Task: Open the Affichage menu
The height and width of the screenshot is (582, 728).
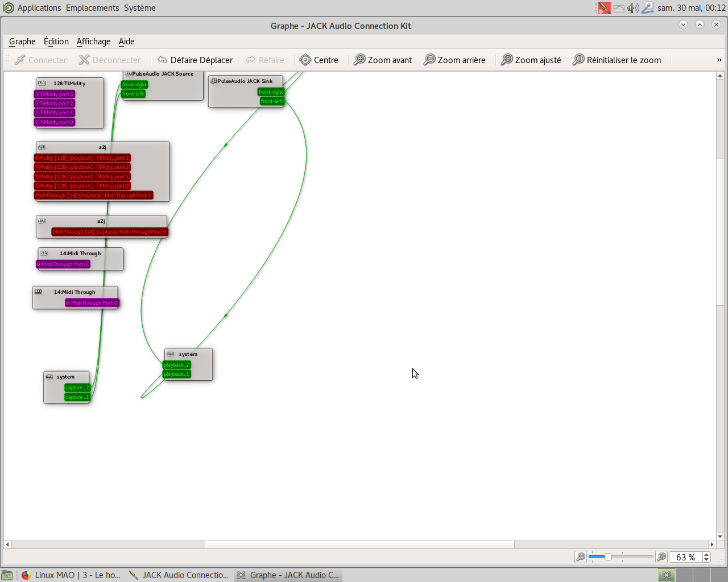Action: tap(94, 41)
